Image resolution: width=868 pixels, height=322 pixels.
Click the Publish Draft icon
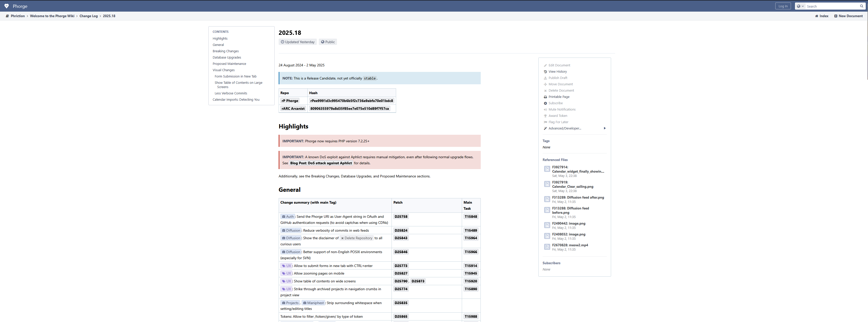click(x=545, y=78)
